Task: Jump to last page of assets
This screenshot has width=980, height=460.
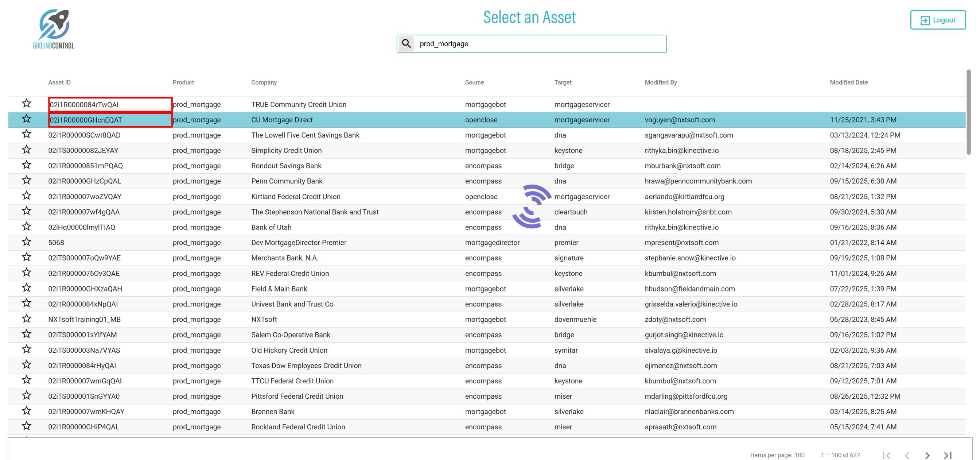Action: pyautogui.click(x=948, y=455)
